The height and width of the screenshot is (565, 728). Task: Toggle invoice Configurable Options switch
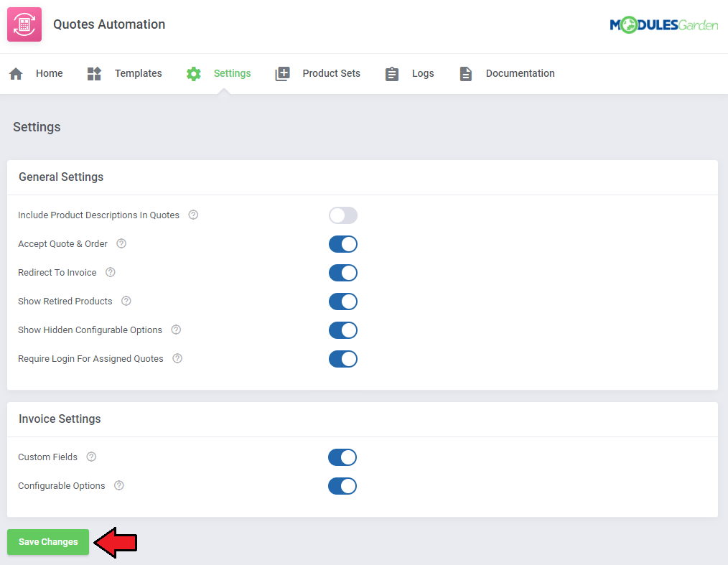click(342, 487)
